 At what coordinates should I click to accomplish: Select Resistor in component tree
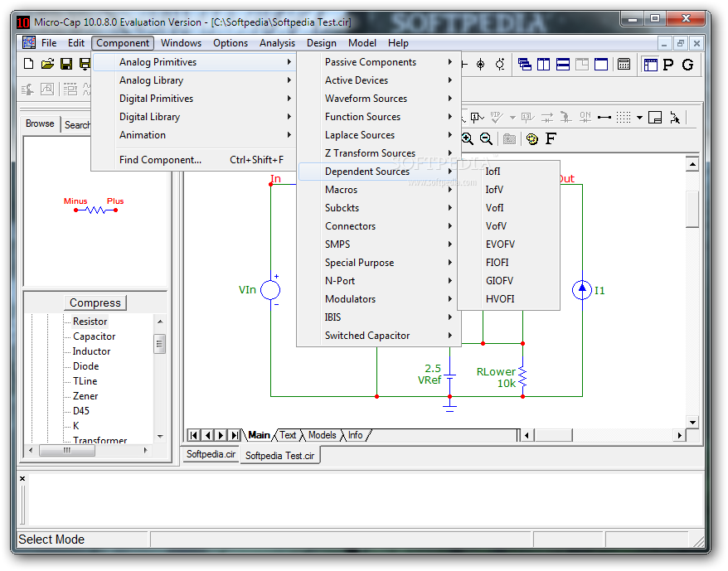[90, 322]
